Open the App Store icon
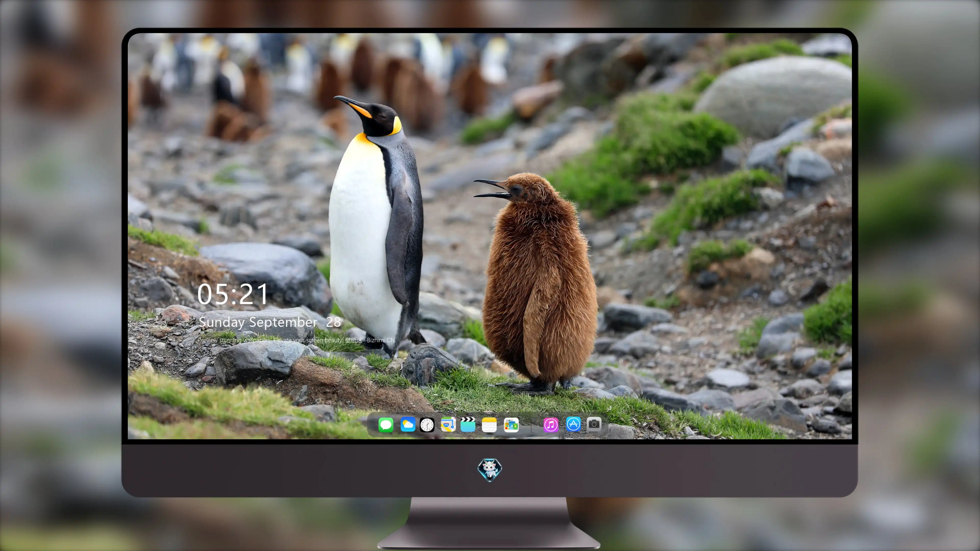This screenshot has width=980, height=551. point(573,424)
